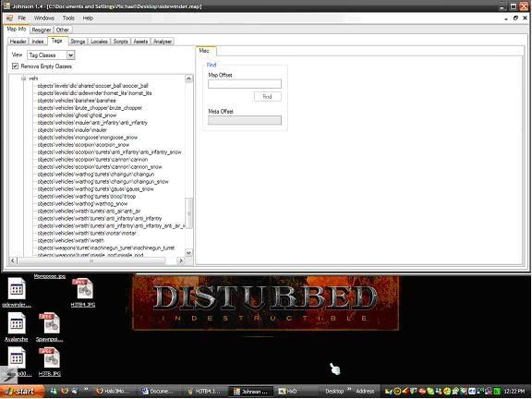Select the soccer_ball tag entry
The image size is (532, 399).
(93, 86)
